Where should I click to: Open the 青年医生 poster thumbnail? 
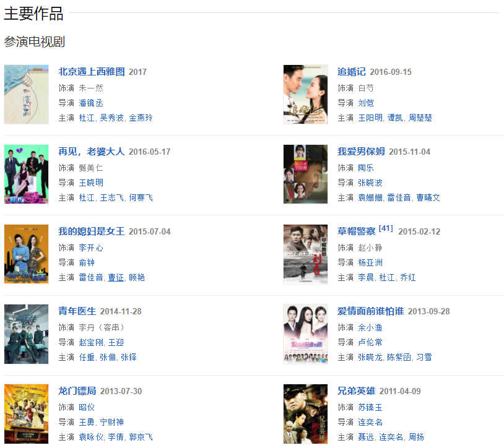pyautogui.click(x=27, y=334)
